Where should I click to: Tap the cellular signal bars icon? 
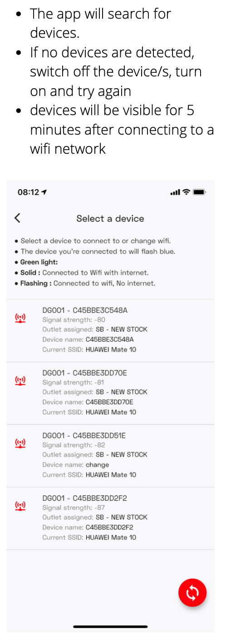(x=175, y=192)
